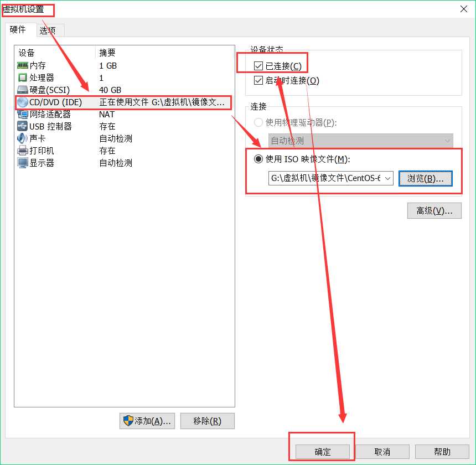Select the 硬盘(SCSI) device label
Image resolution: width=476 pixels, height=465 pixels.
50,90
